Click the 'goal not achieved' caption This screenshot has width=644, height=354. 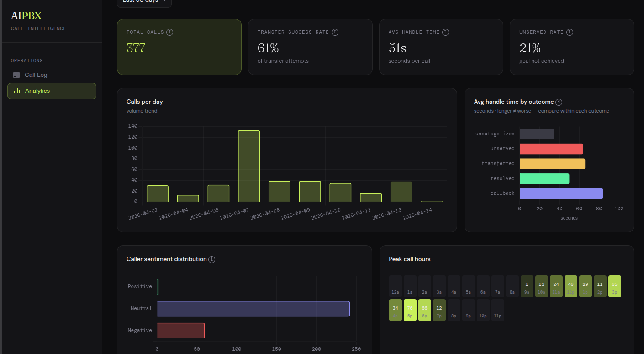pos(542,61)
